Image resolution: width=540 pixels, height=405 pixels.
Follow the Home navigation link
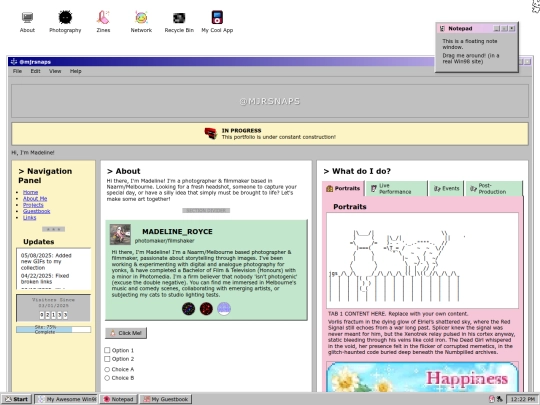(x=30, y=192)
